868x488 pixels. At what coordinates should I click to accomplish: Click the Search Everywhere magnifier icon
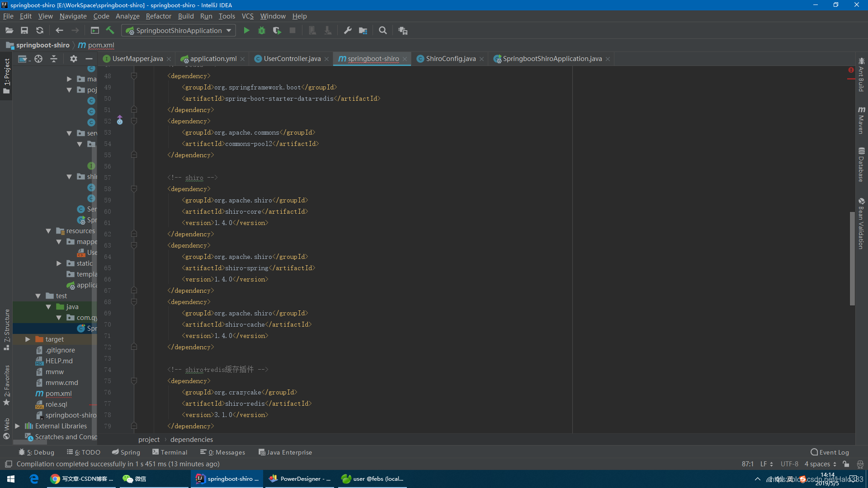(x=383, y=30)
